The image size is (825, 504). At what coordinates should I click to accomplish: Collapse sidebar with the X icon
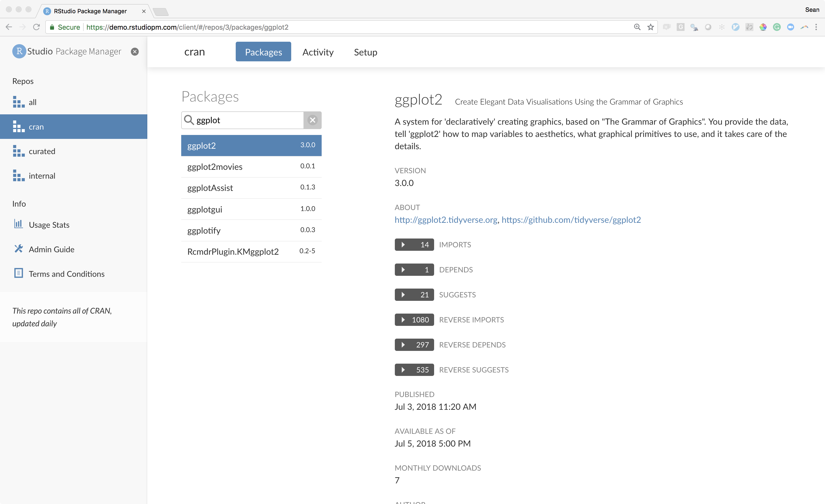coord(135,52)
